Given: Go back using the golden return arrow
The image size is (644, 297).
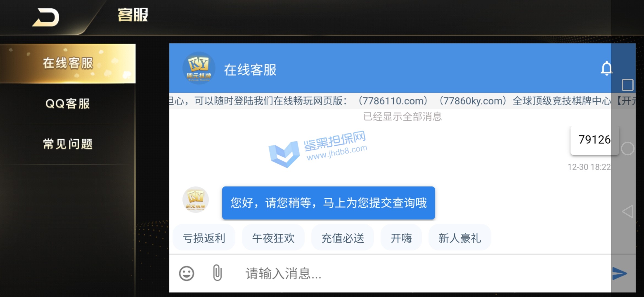Looking at the screenshot, I should [x=46, y=17].
